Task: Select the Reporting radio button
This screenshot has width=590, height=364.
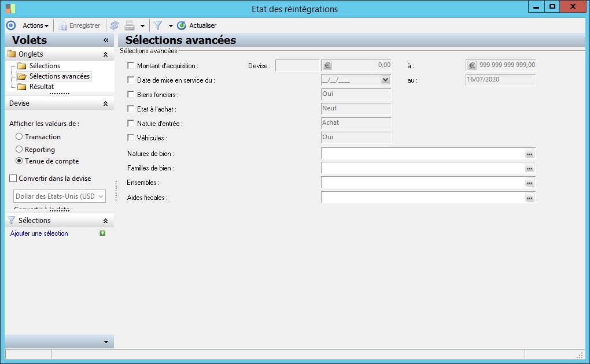Action: (x=19, y=149)
